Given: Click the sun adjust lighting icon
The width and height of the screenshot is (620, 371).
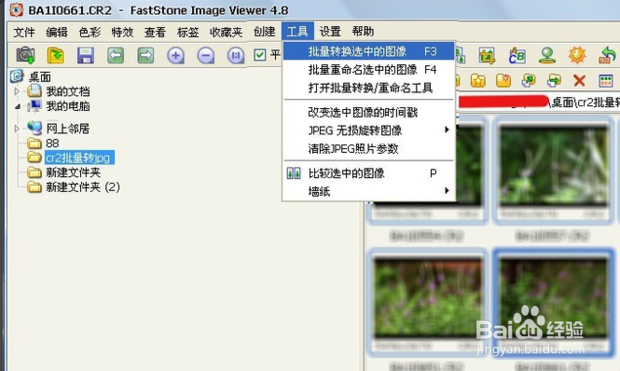Looking at the screenshot, I should pyautogui.click(x=577, y=55).
